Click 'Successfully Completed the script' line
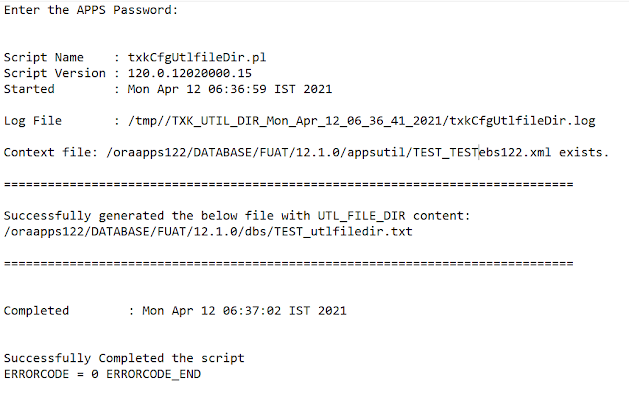The height and width of the screenshot is (411, 629). (124, 358)
